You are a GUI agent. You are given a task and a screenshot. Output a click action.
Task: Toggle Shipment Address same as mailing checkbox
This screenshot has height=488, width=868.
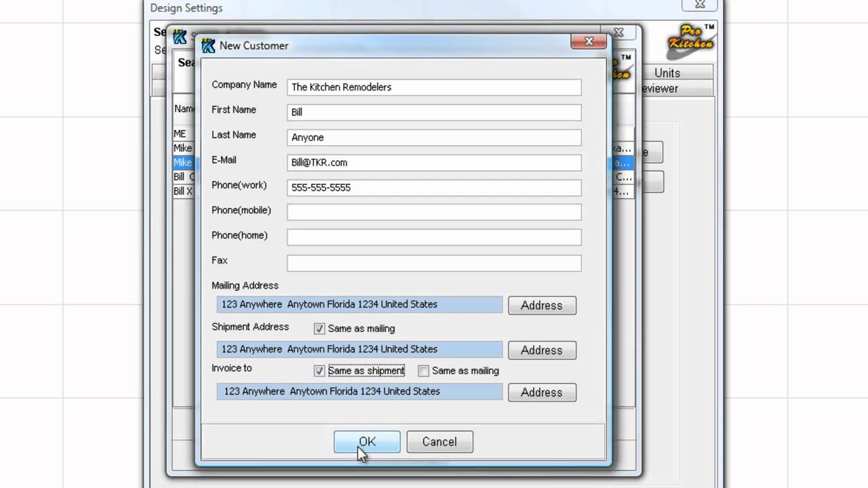pos(319,329)
